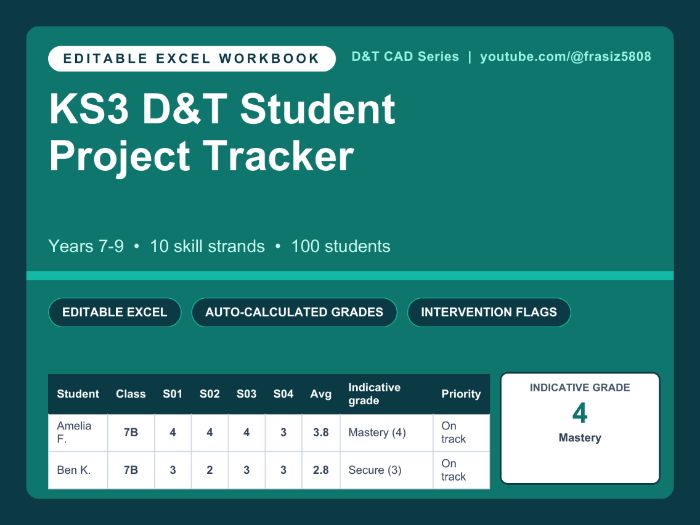Click the INDICATIVE GRADE card heading
Image resolution: width=700 pixels, height=525 pixels.
pyautogui.click(x=580, y=388)
